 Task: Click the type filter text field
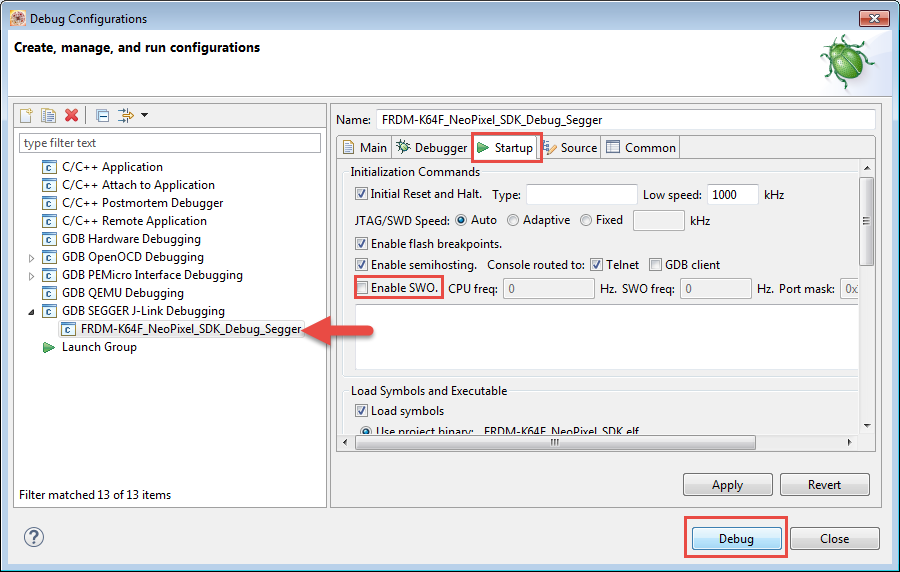coord(170,143)
